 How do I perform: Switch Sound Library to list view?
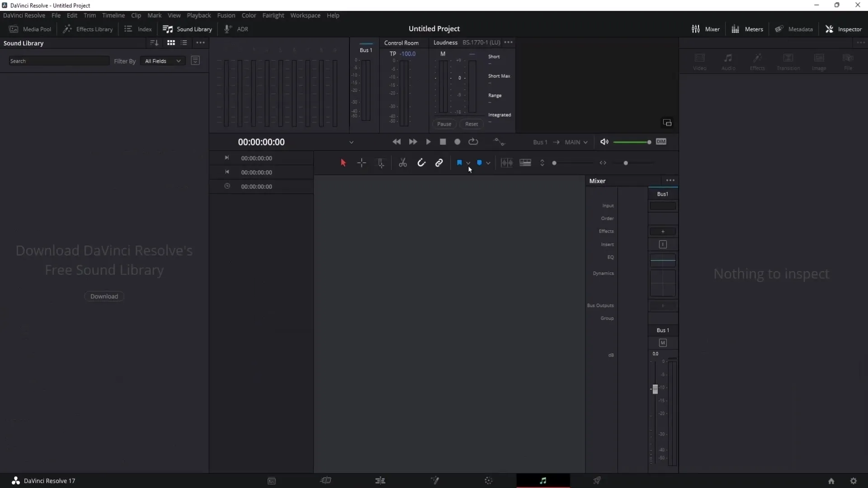(x=184, y=43)
